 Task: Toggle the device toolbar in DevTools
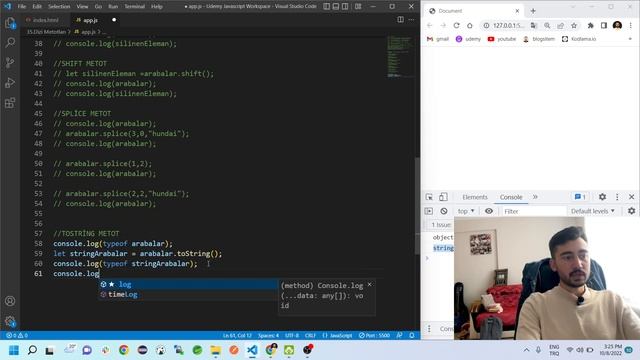tap(443, 197)
